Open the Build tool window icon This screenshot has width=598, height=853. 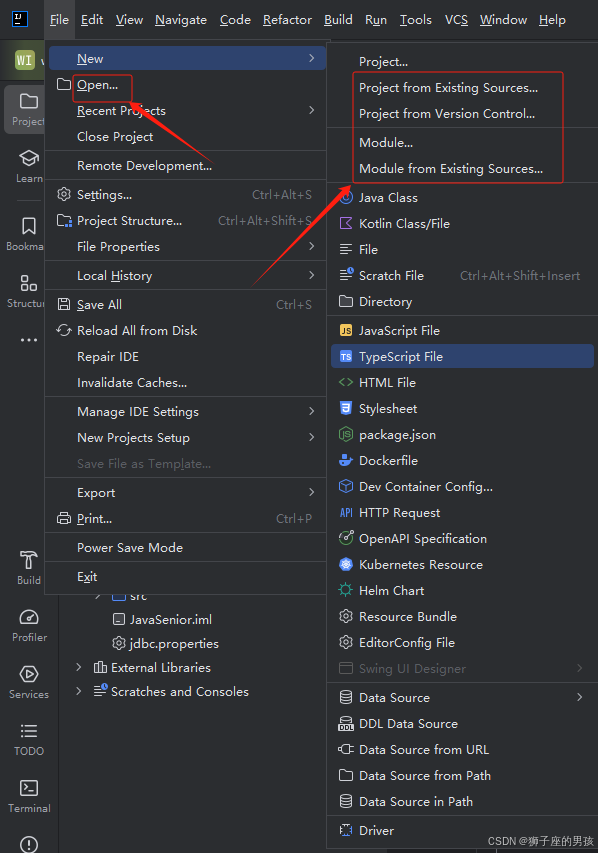29,560
